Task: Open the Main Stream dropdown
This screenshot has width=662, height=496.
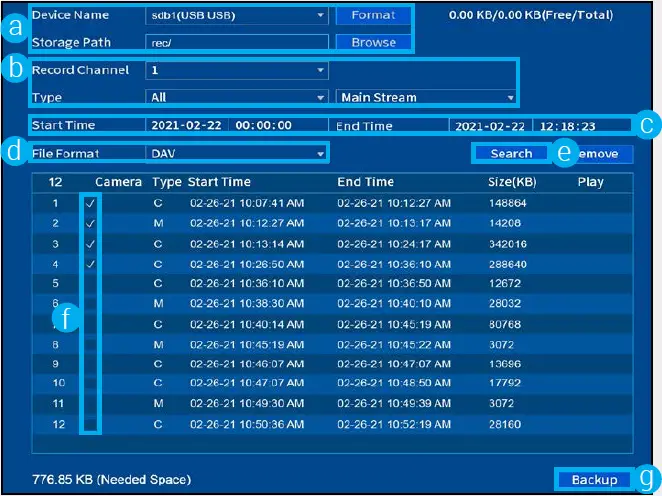Action: tap(426, 98)
